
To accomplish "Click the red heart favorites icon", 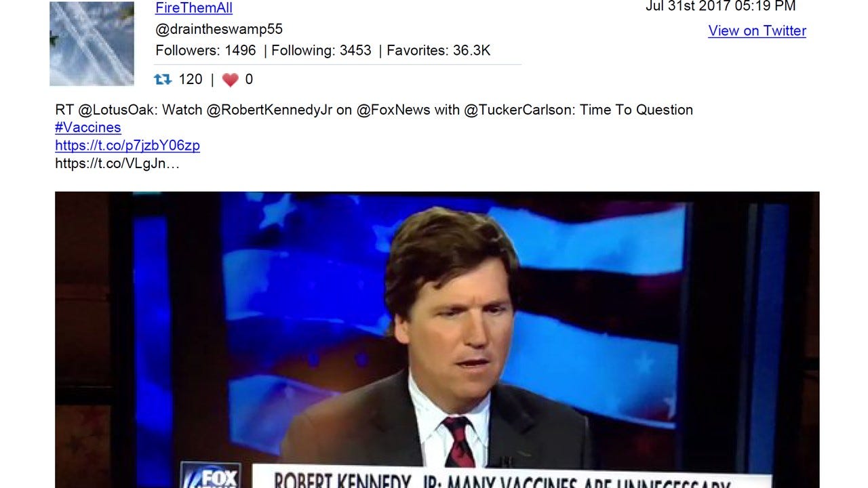I will coord(231,80).
